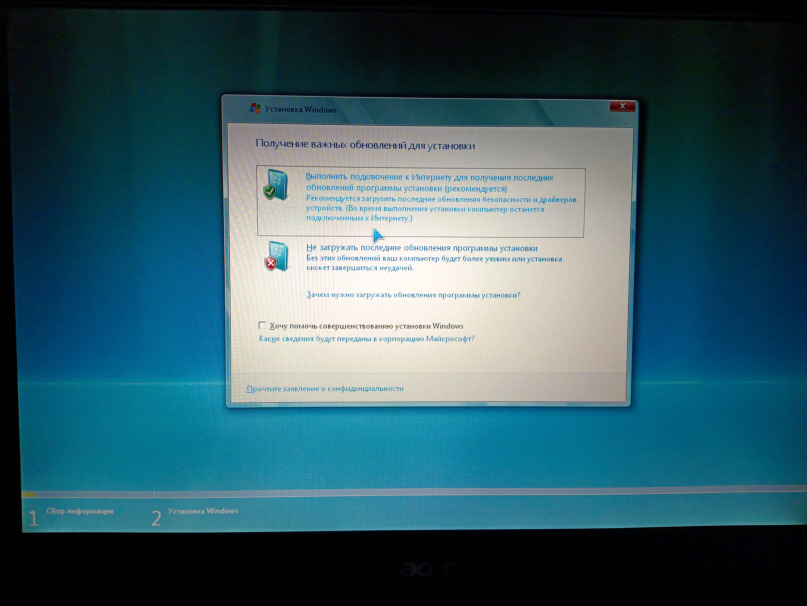The height and width of the screenshot is (606, 807).
Task: Click the step 2 'Установка Windows' label
Action: (203, 511)
